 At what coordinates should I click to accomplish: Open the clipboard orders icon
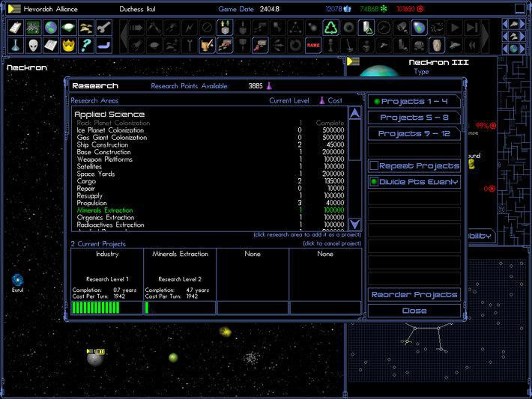click(15, 28)
